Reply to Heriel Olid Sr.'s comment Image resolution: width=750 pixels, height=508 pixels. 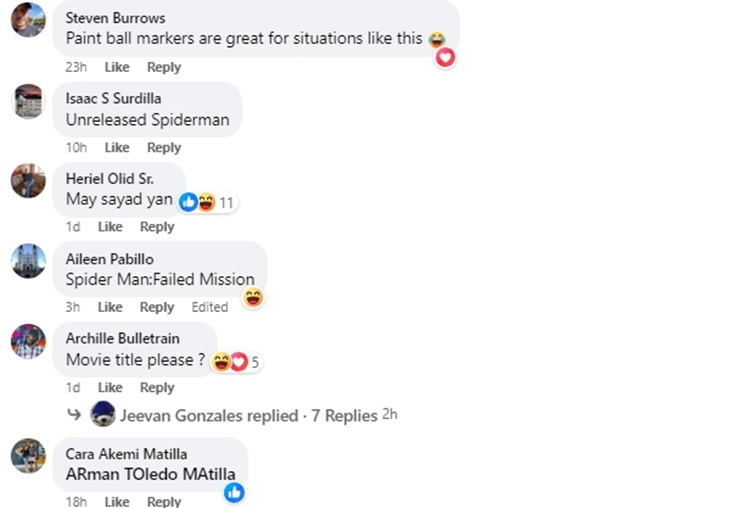[x=157, y=227]
